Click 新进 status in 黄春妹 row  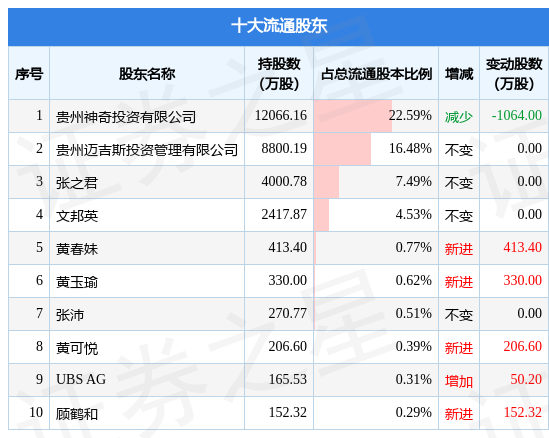(459, 249)
